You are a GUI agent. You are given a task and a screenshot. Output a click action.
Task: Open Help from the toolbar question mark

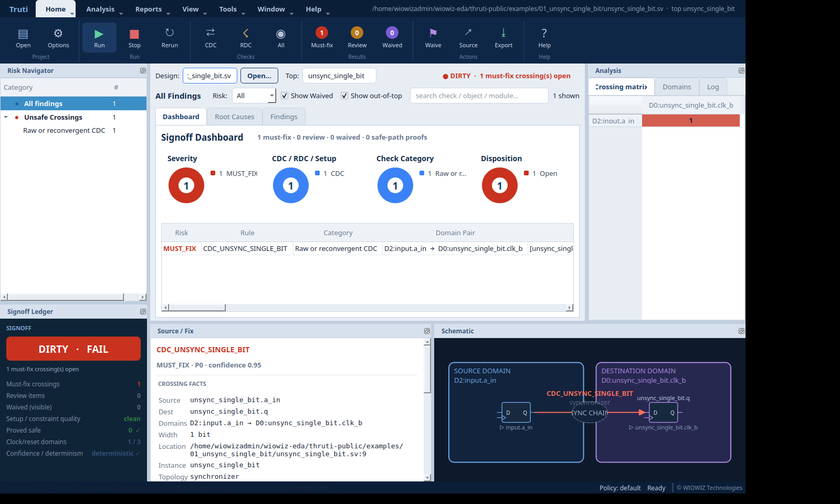click(x=544, y=38)
